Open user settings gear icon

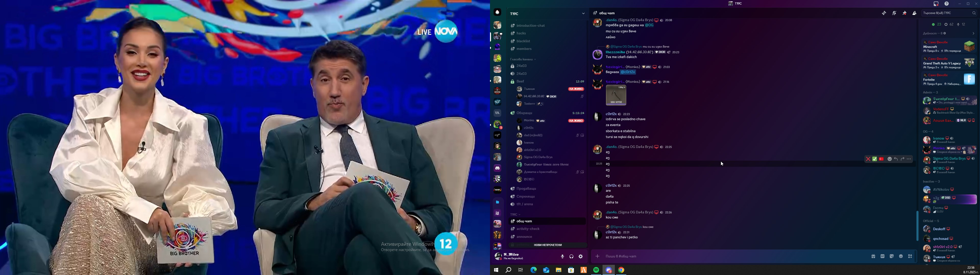click(x=581, y=257)
